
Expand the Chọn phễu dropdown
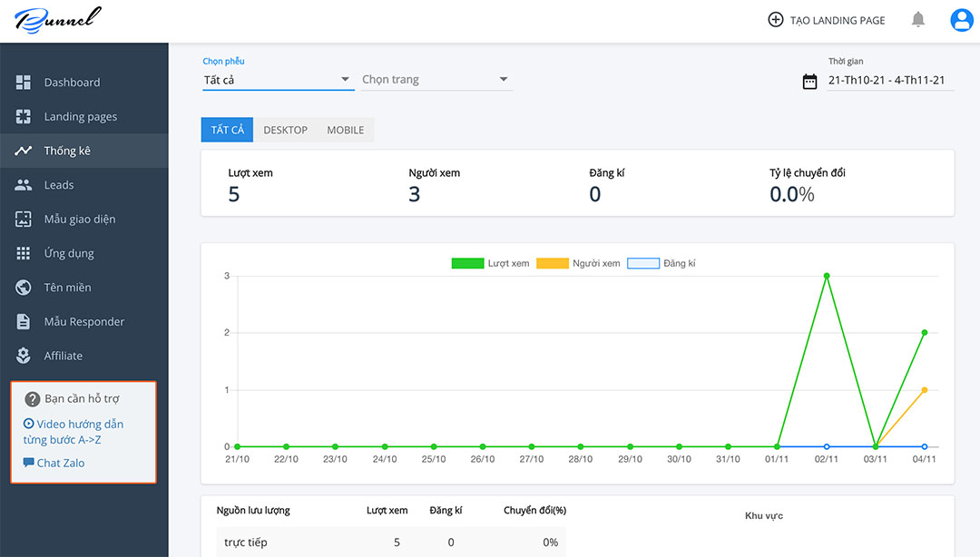pos(277,80)
